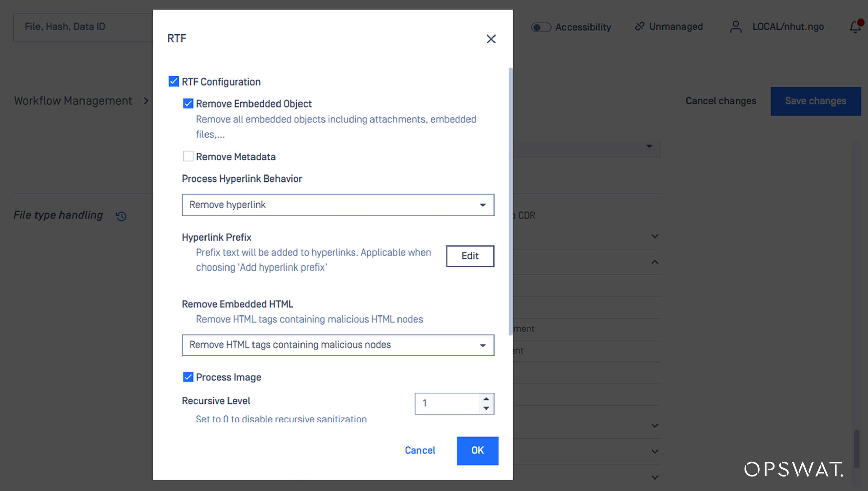Close the RTF dialog with the X

tap(491, 39)
